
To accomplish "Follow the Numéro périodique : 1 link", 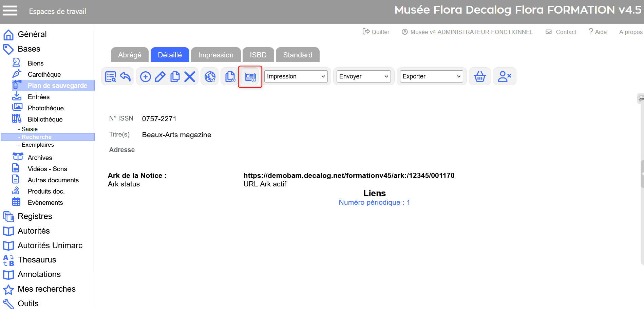I will click(374, 202).
